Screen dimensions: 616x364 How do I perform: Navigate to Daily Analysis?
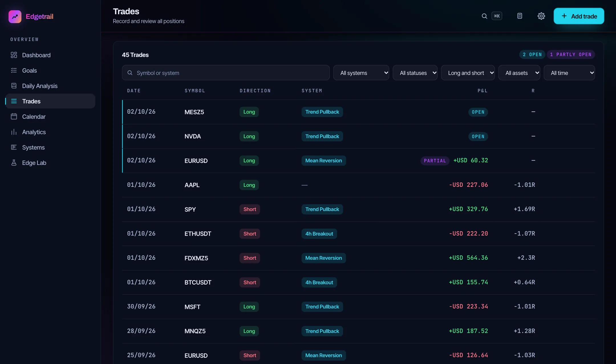pos(50,86)
